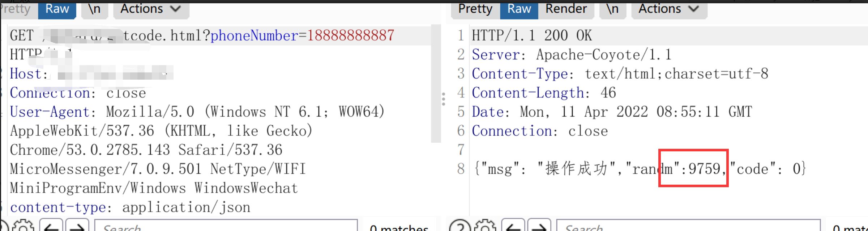Click the divider handle between request and response

click(x=444, y=99)
